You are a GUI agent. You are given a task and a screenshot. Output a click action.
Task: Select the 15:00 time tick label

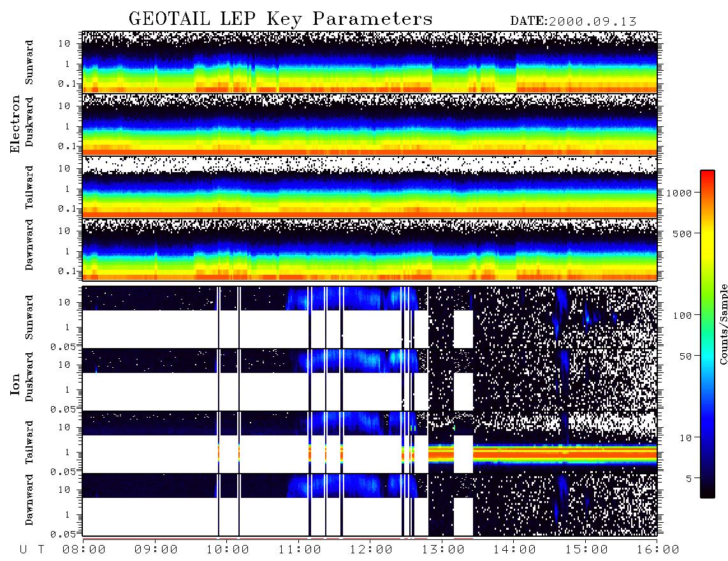(x=586, y=550)
